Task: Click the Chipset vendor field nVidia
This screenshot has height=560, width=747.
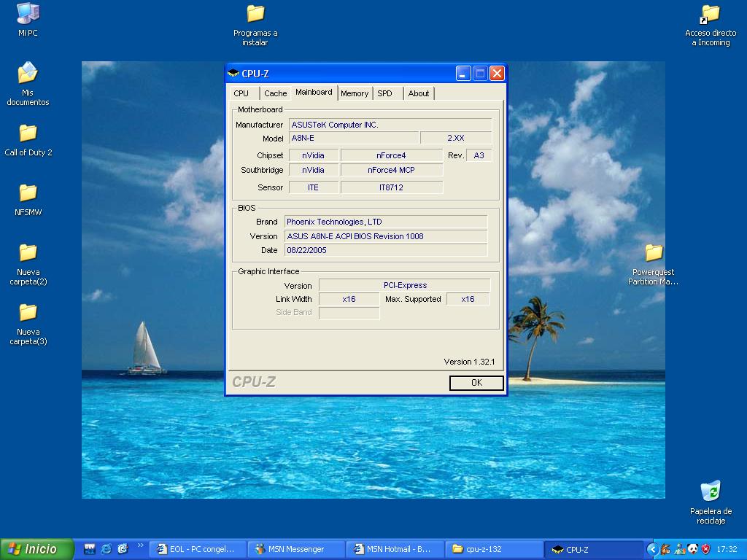Action: pyautogui.click(x=314, y=155)
